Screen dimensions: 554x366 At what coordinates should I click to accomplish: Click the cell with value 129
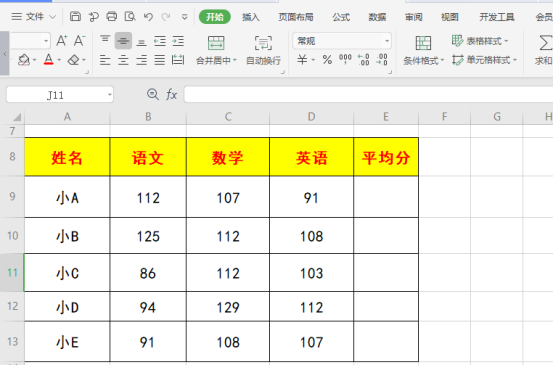[x=228, y=307]
